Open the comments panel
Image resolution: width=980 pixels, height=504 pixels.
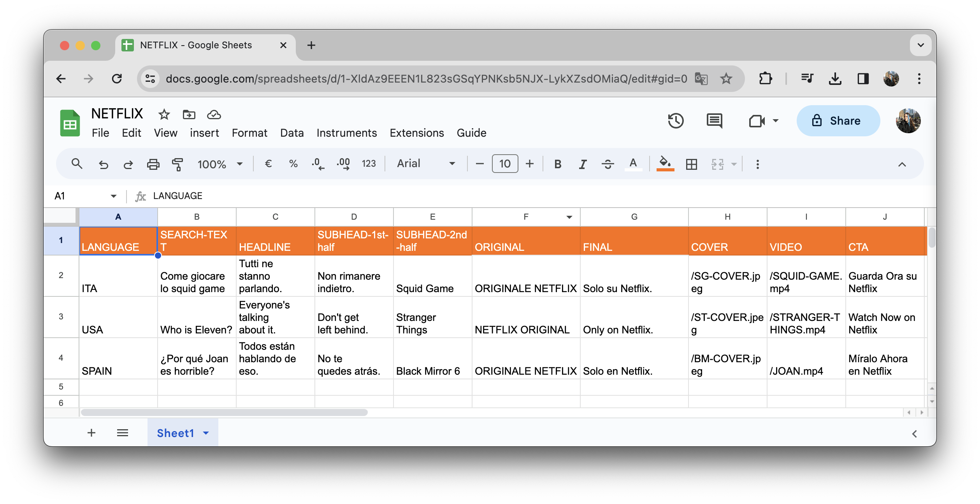coord(714,121)
